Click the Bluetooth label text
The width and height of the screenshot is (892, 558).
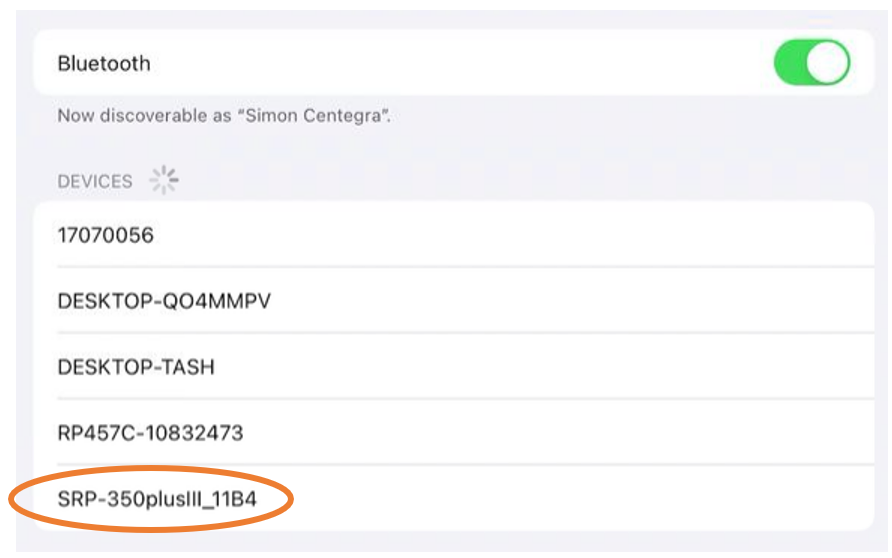[x=104, y=63]
